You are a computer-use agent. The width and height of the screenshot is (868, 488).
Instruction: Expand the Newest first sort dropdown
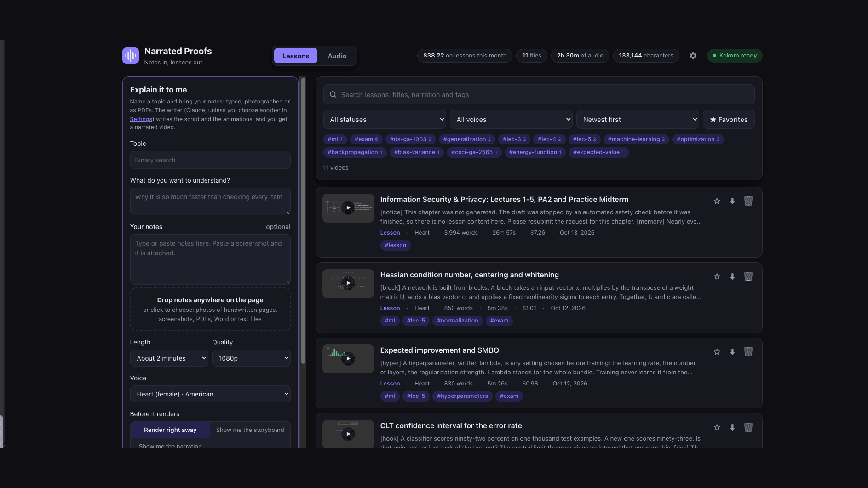pos(638,120)
